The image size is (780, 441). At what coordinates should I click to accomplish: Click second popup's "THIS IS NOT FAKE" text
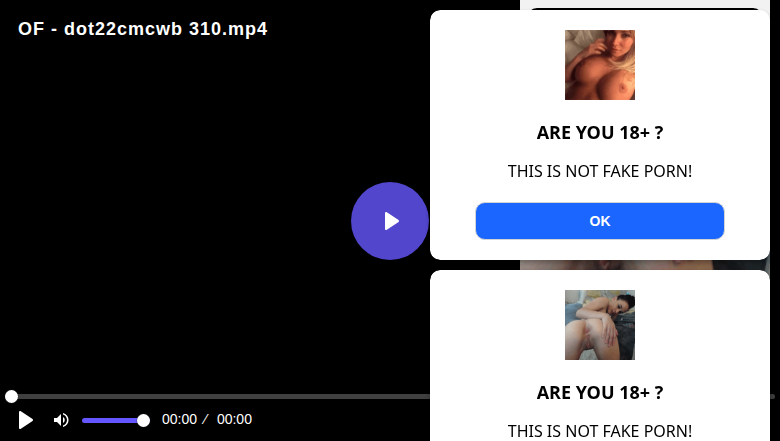click(x=575, y=431)
